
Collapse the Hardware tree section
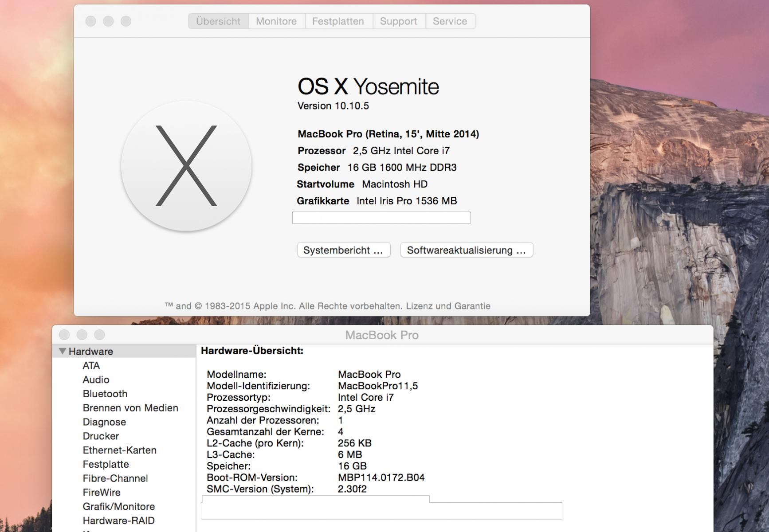point(63,351)
